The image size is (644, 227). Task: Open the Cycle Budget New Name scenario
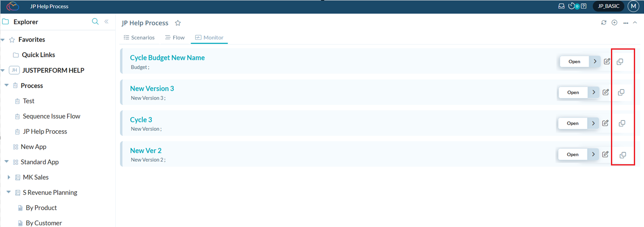click(574, 62)
